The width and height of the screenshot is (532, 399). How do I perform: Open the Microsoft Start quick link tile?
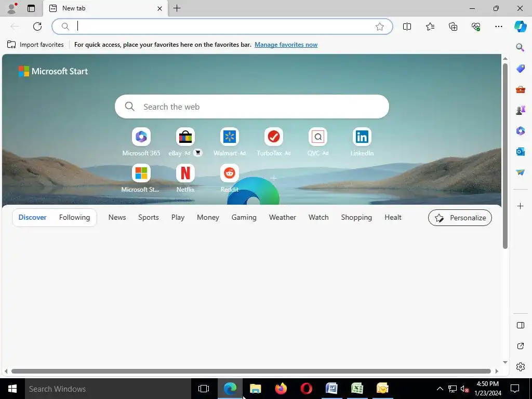click(141, 179)
